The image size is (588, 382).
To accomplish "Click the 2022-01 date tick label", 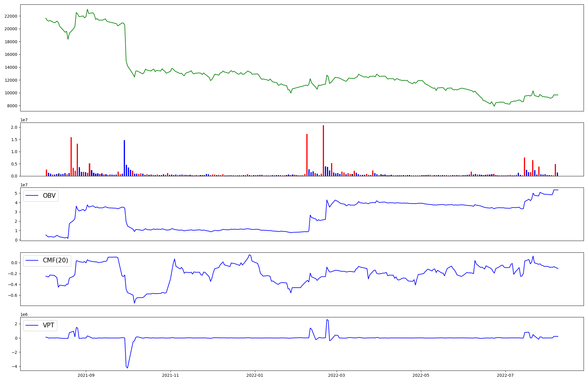I will click(x=255, y=375).
